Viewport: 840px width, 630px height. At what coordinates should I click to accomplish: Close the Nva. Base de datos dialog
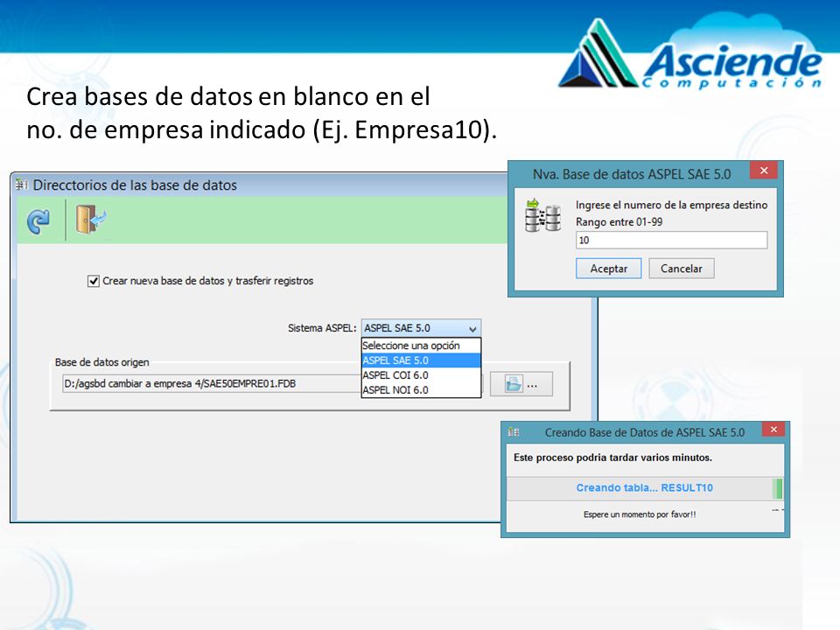[764, 171]
